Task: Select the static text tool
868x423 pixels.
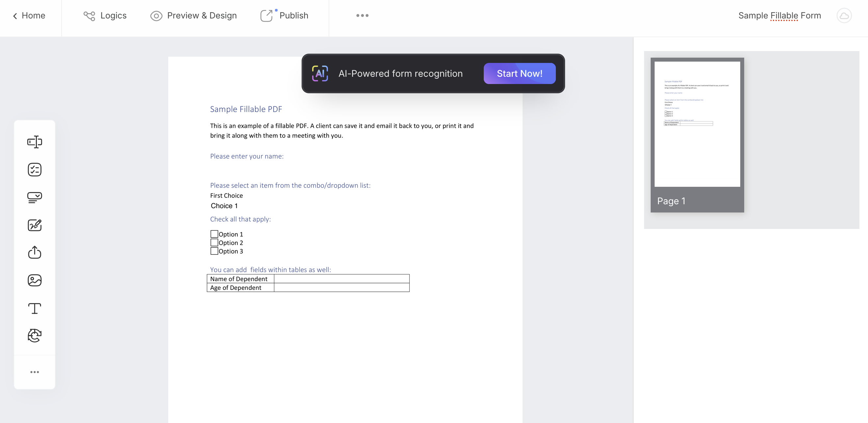Action: 34,308
